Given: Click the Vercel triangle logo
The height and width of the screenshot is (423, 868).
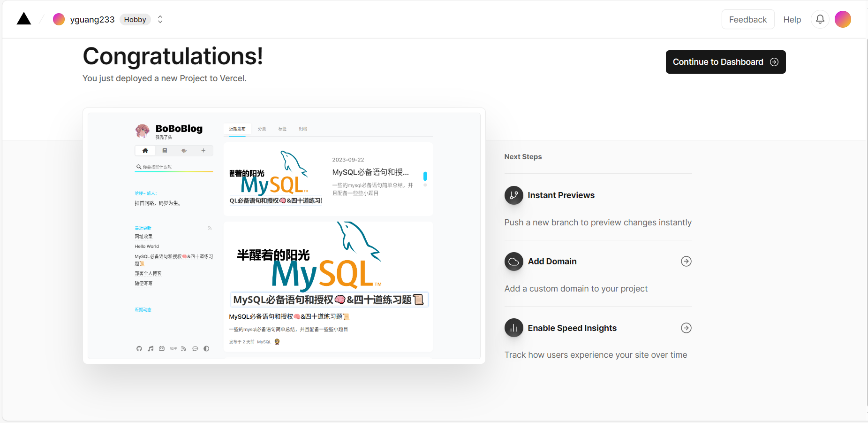Looking at the screenshot, I should [24, 19].
